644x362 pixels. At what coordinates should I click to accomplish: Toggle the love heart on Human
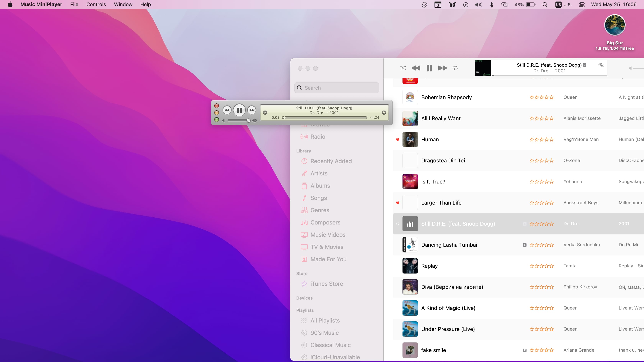click(398, 139)
